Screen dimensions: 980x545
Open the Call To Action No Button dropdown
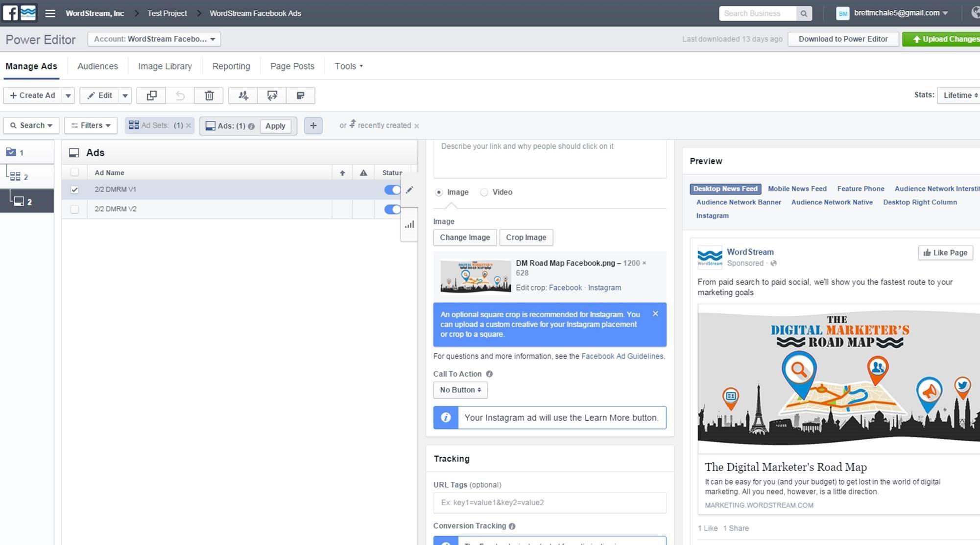[x=460, y=390]
